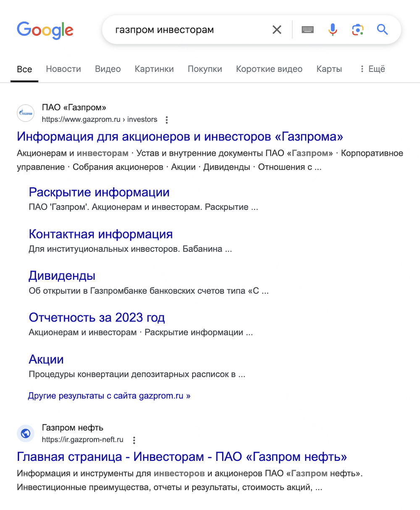
Task: Switch to the Покупки tab
Action: (205, 69)
